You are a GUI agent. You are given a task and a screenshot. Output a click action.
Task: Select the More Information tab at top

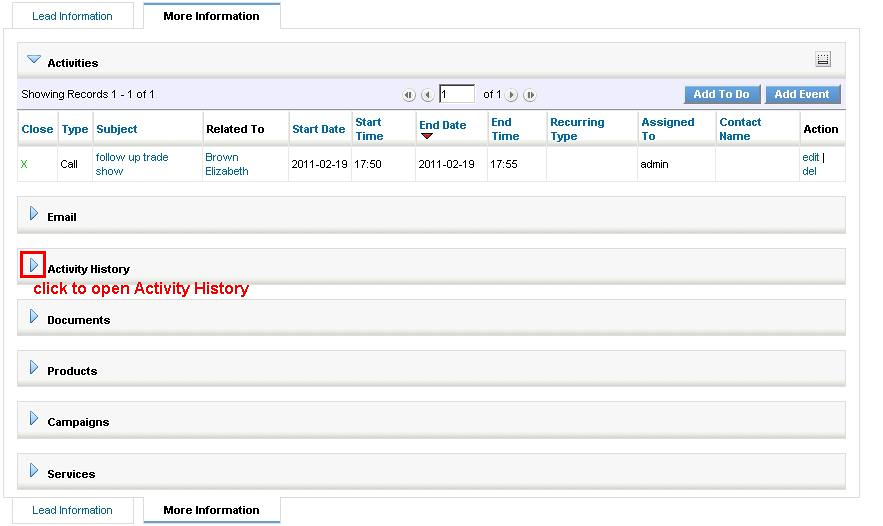(x=211, y=16)
